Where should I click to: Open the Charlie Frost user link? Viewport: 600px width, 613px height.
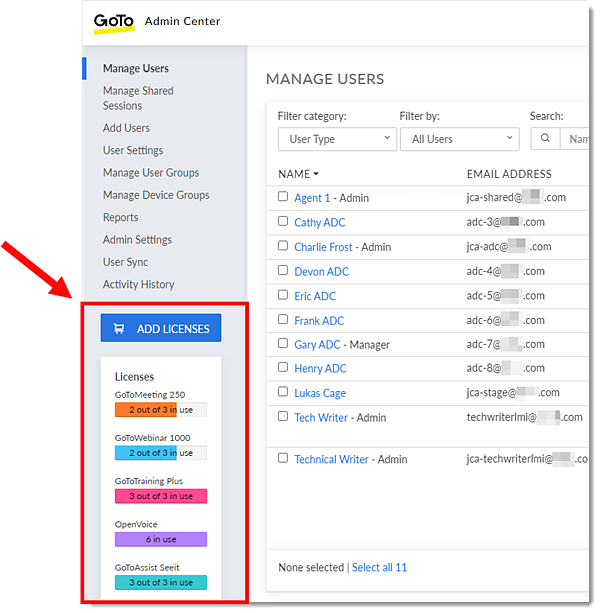coord(323,247)
